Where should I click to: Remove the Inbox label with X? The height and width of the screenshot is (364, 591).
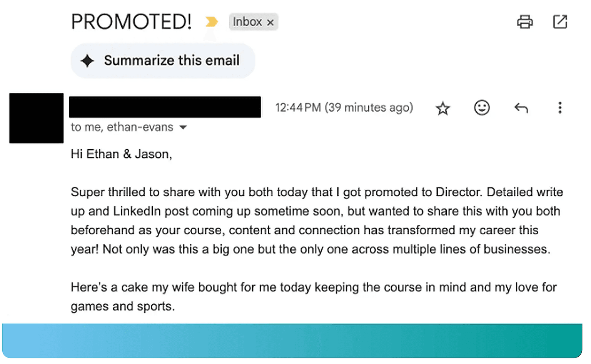(270, 22)
